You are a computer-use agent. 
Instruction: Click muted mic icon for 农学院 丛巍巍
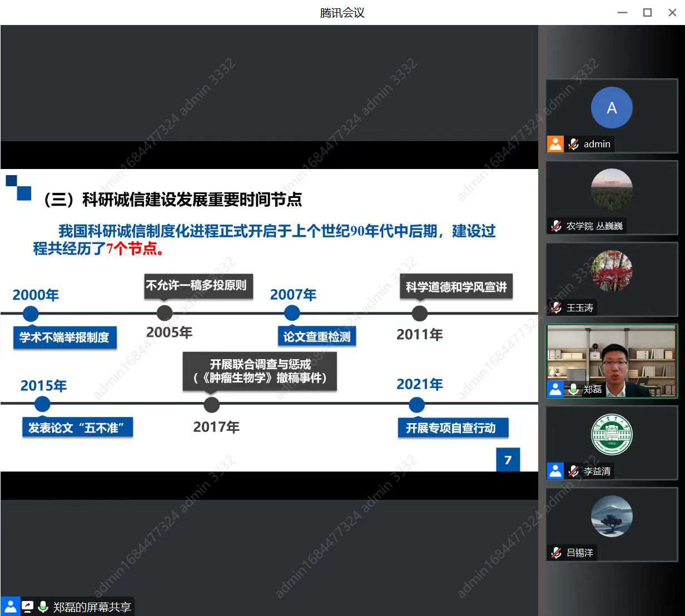coord(556,226)
